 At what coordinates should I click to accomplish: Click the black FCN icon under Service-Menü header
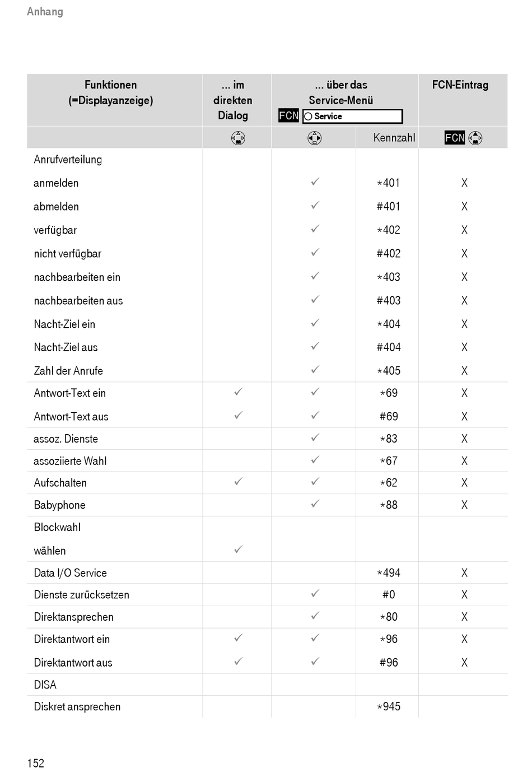coord(288,115)
